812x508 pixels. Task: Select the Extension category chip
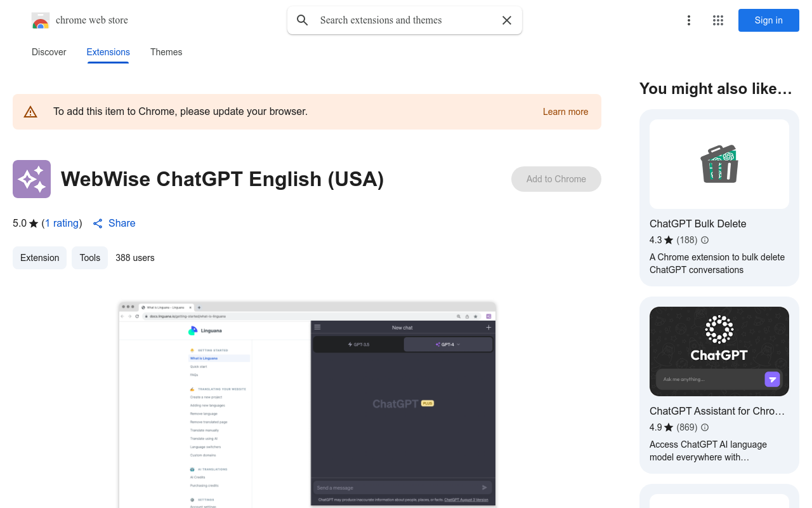(x=39, y=258)
